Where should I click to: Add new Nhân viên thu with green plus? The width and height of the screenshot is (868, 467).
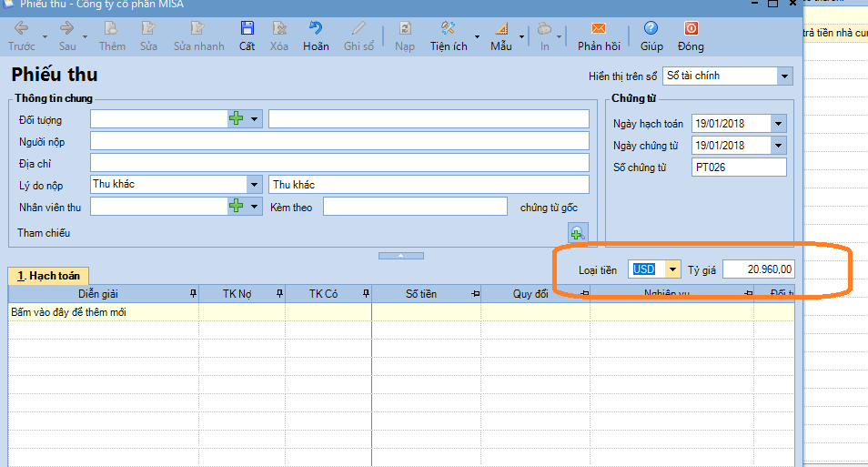237,206
